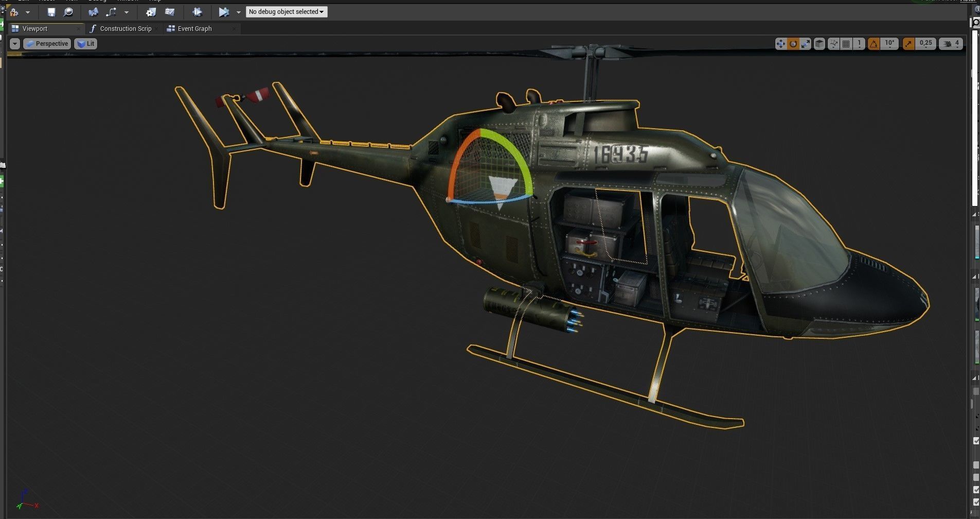
Task: Close the Event Graph tab
Action: click(x=234, y=29)
